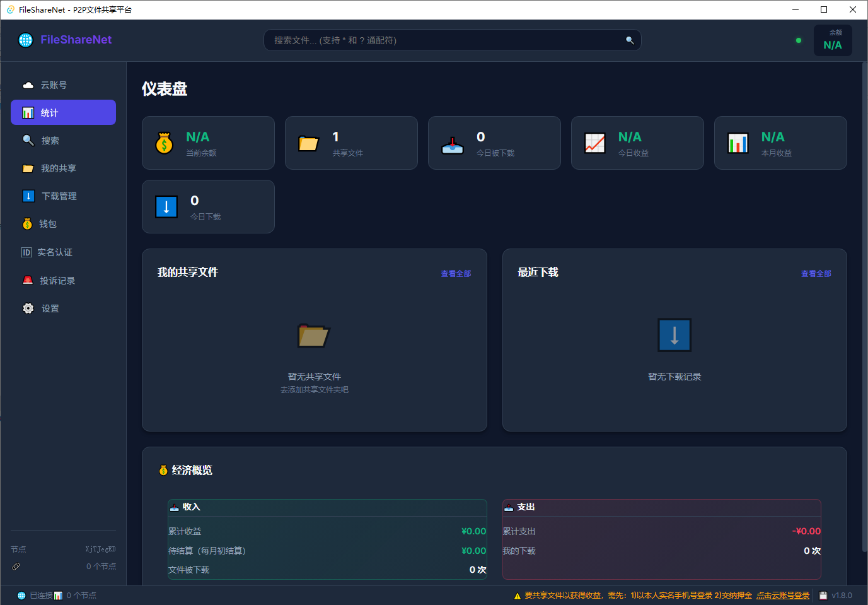Click the 累计收益 ¥0.00 value

tap(474, 531)
